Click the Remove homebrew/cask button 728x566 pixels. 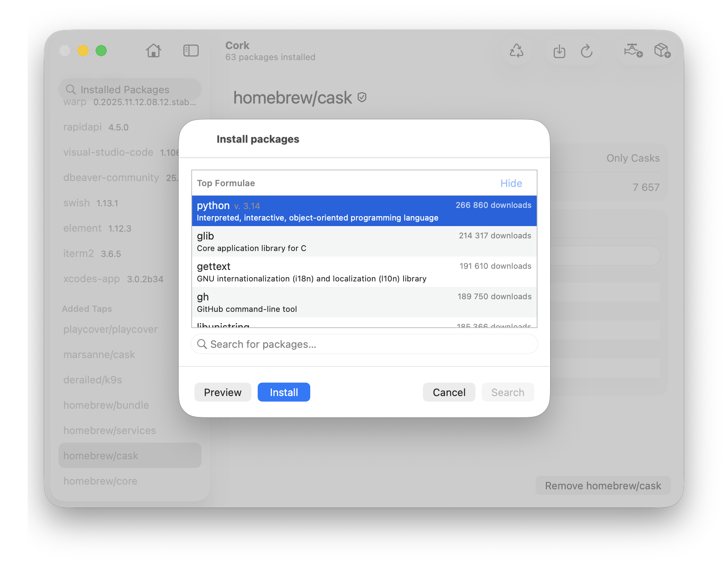click(x=603, y=486)
